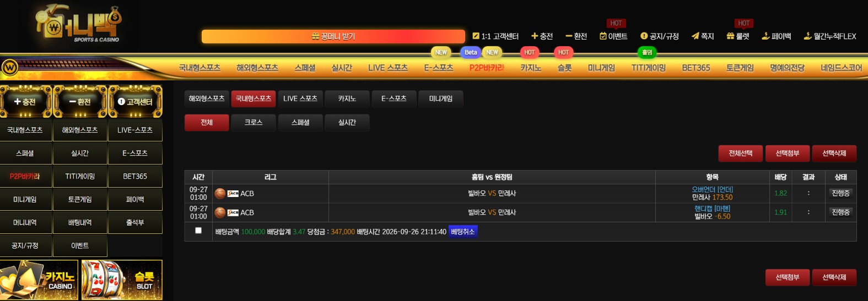Open 미니게임 in the gold navigation bar
The width and height of the screenshot is (868, 301).
click(x=601, y=68)
